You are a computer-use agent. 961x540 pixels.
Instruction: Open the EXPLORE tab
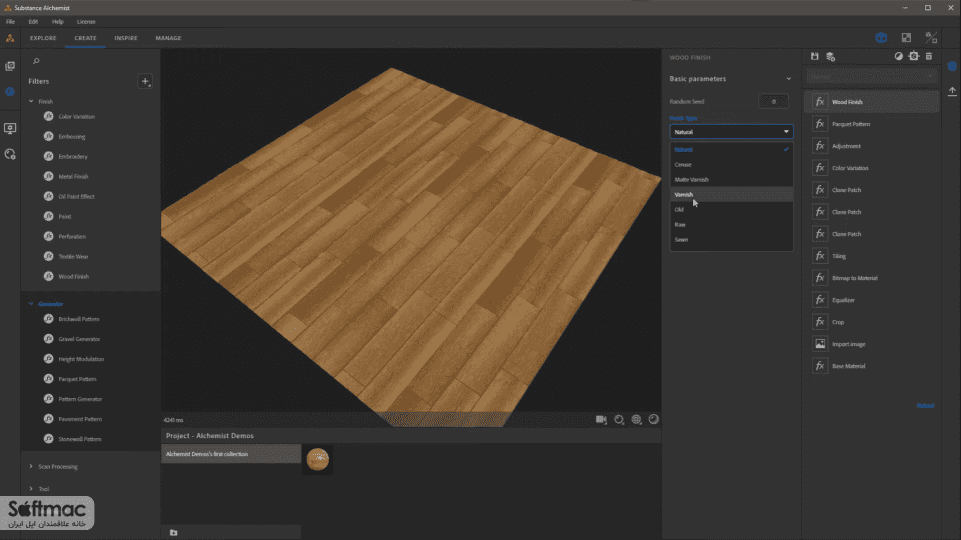tap(43, 38)
